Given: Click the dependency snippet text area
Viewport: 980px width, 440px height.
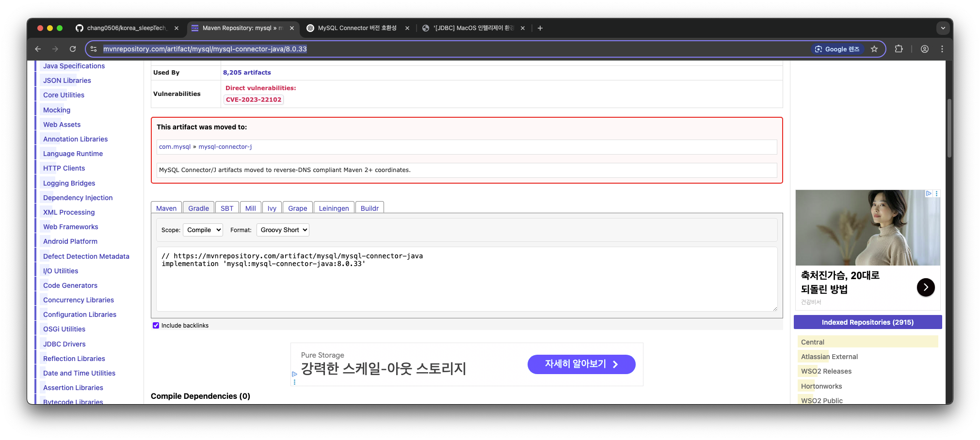Looking at the screenshot, I should point(466,279).
